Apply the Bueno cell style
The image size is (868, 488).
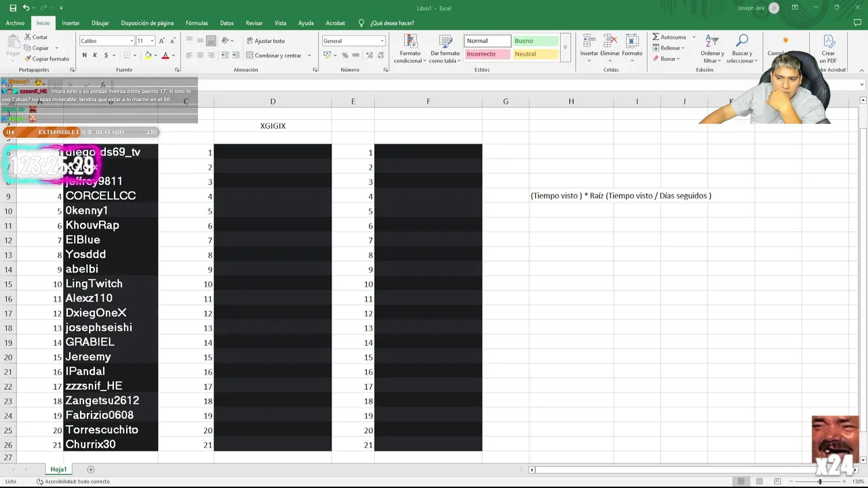coord(535,41)
